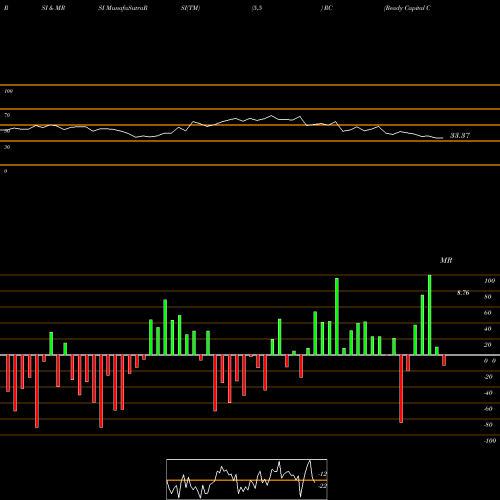Click the 8.76 MR value label
The height and width of the screenshot is (500, 500).
[463, 293]
